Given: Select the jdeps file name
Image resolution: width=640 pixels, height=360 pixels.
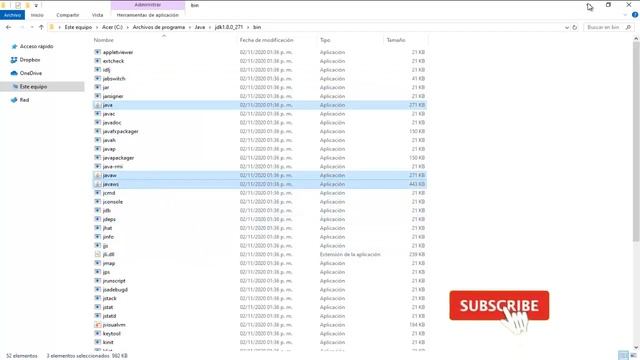Looking at the screenshot, I should [x=109, y=219].
